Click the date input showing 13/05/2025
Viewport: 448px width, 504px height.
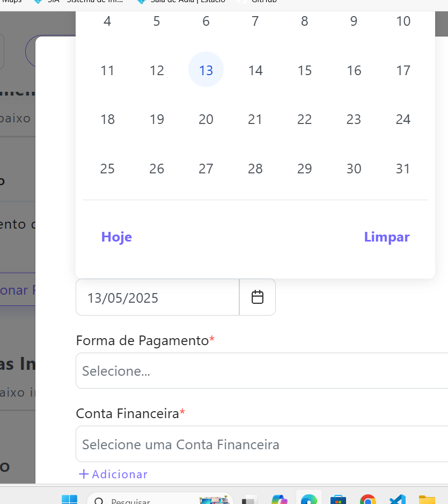(x=157, y=297)
